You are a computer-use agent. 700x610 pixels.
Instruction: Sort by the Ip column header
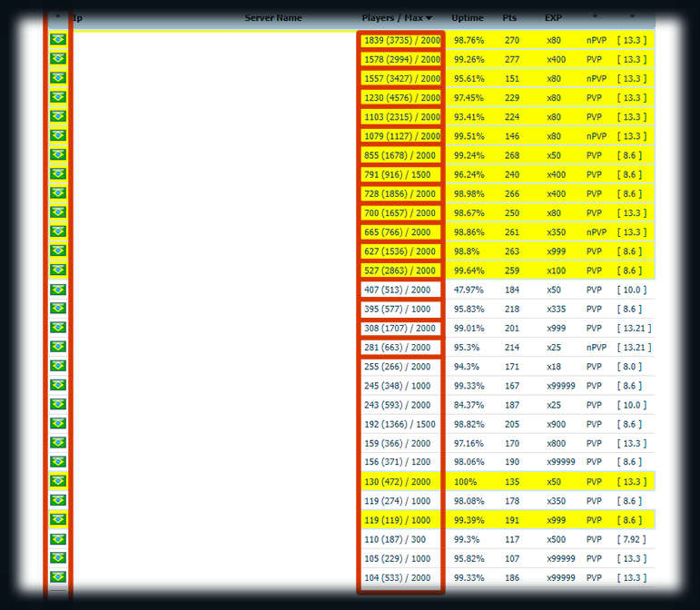(x=77, y=18)
